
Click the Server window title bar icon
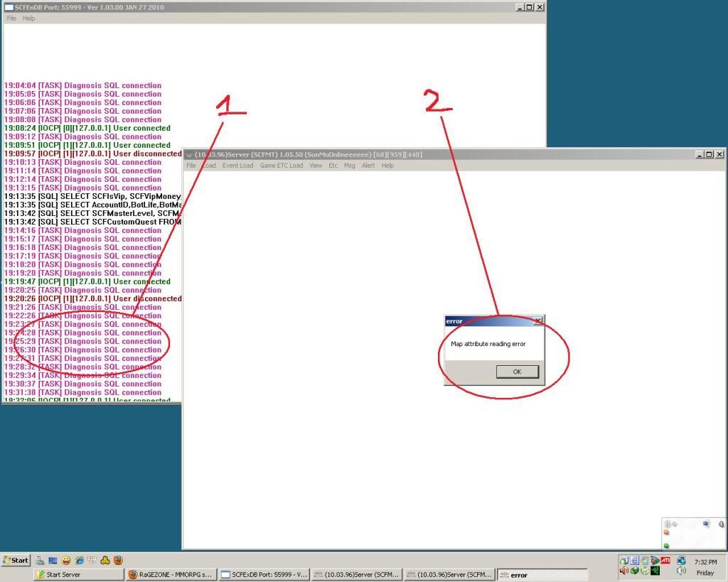(189, 154)
